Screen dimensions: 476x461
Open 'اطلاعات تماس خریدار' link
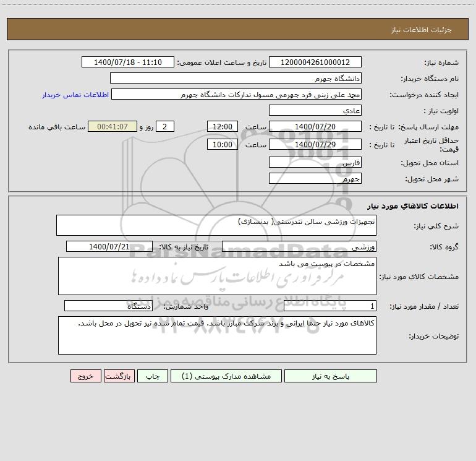coord(75,95)
